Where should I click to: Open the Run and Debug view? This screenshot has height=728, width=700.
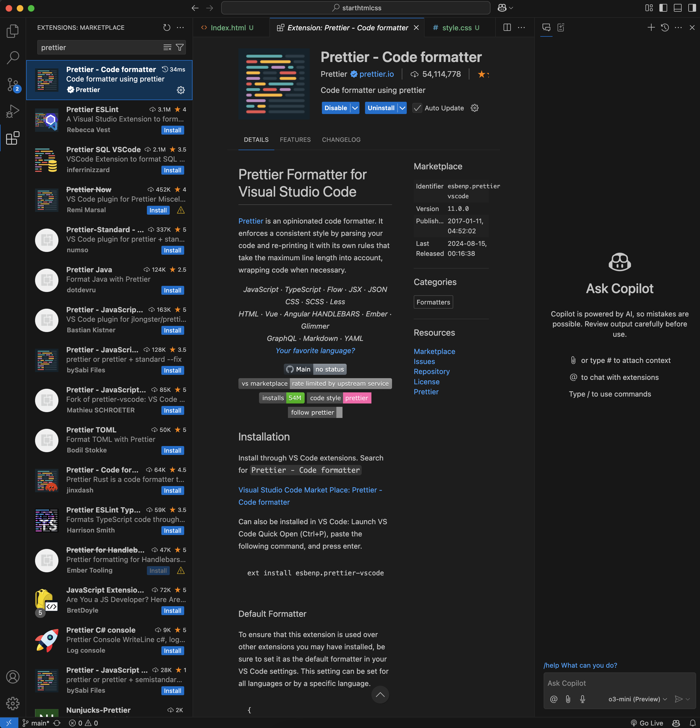pos(13,111)
